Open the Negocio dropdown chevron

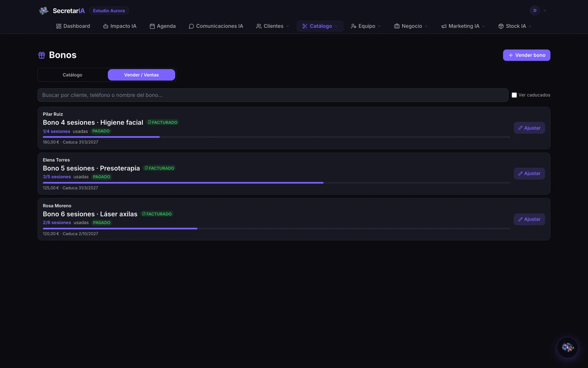426,26
